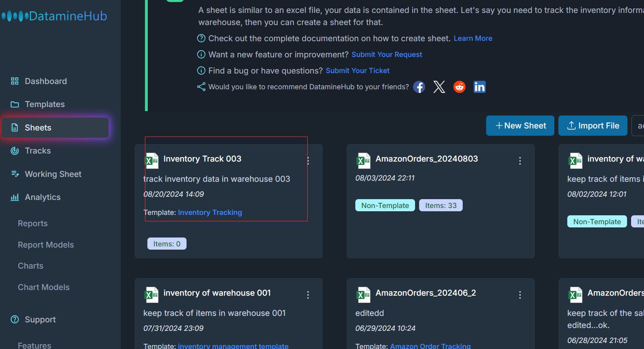Image resolution: width=644 pixels, height=349 pixels.
Task: Click the date 08/03/2024 22:11
Action: tap(385, 178)
